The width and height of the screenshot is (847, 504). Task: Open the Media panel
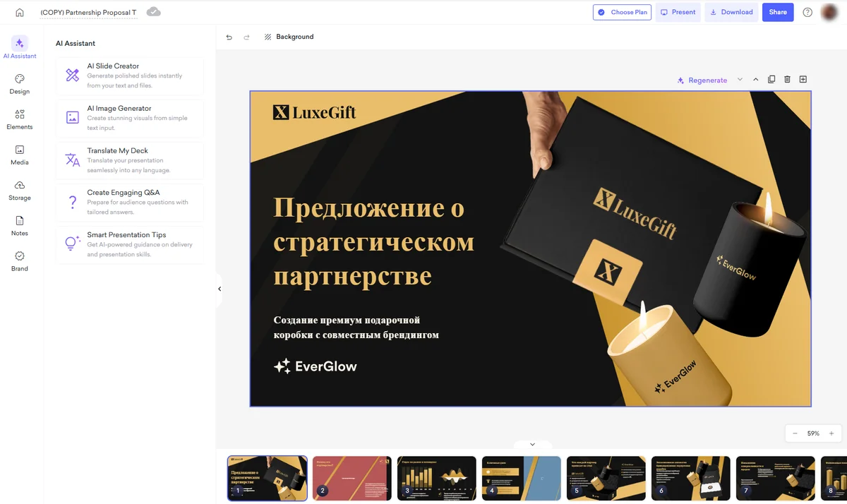click(x=20, y=155)
